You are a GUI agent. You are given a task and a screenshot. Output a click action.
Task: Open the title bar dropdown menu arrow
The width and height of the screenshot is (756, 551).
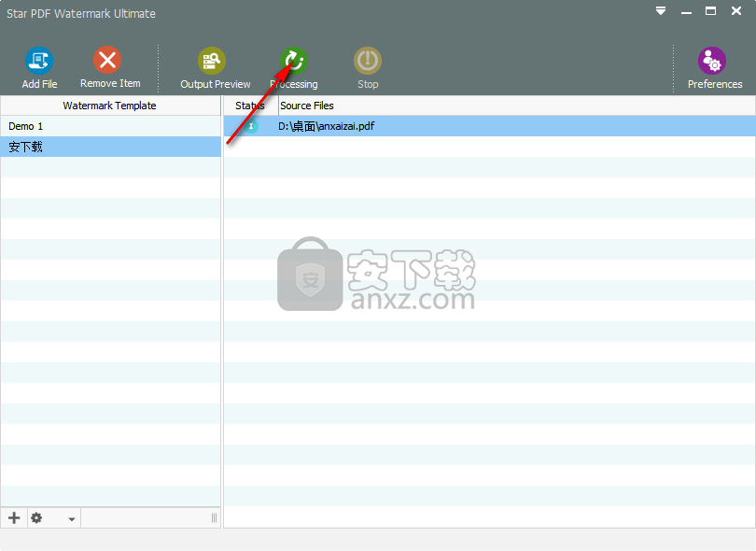(x=661, y=10)
